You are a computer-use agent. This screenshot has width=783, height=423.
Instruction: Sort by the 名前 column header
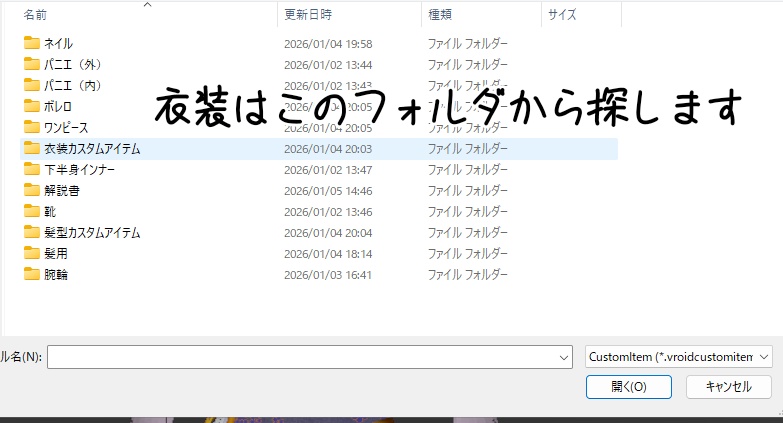click(x=35, y=15)
